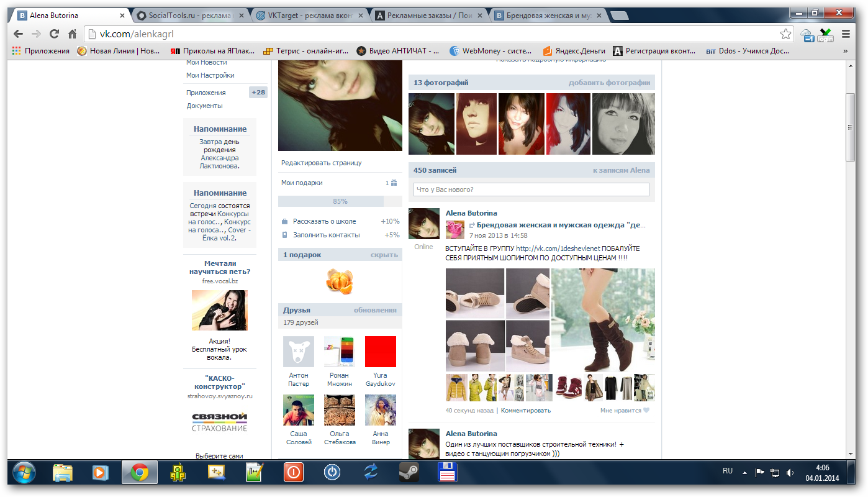This screenshot has height=497, width=868.
Task: Open the Приколы на ЯПлакал bookmark
Action: (x=212, y=51)
